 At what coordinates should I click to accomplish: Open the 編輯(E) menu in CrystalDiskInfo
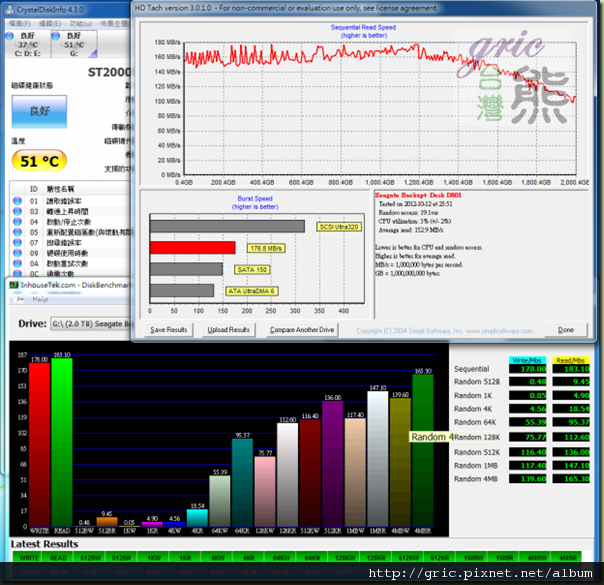[50, 24]
